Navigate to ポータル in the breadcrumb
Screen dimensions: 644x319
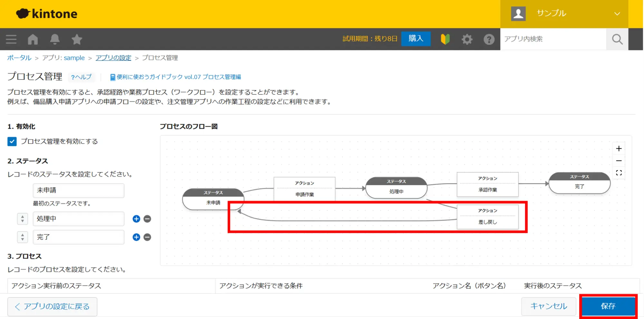(19, 58)
